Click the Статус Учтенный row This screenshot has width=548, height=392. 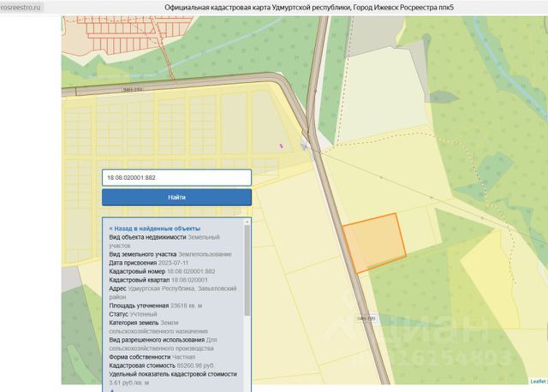pyautogui.click(x=134, y=314)
